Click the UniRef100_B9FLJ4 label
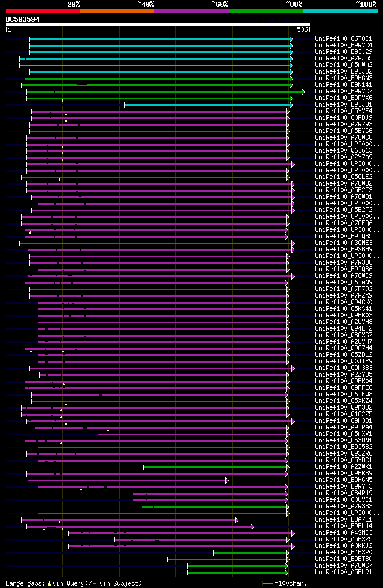Screen dimensions: 383x588 tap(344, 526)
